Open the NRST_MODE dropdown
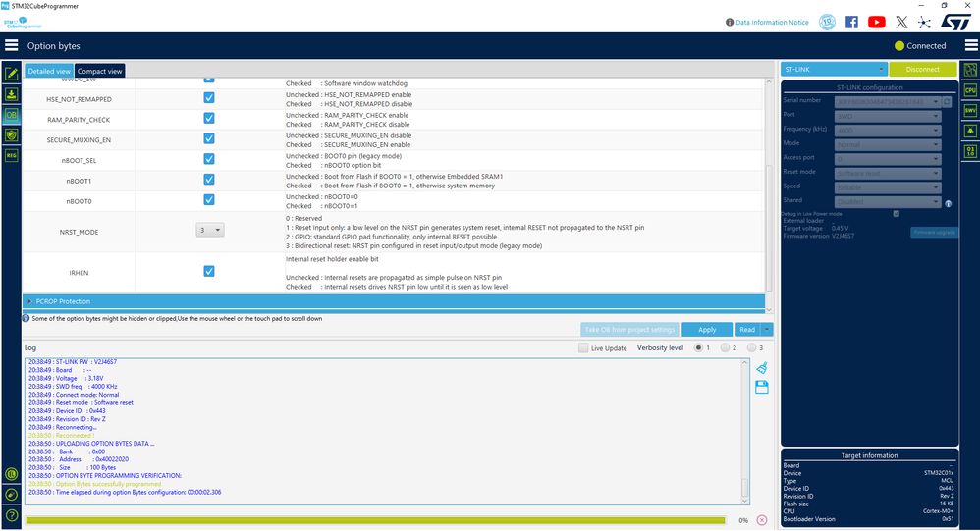The height and width of the screenshot is (531, 980). click(x=210, y=230)
